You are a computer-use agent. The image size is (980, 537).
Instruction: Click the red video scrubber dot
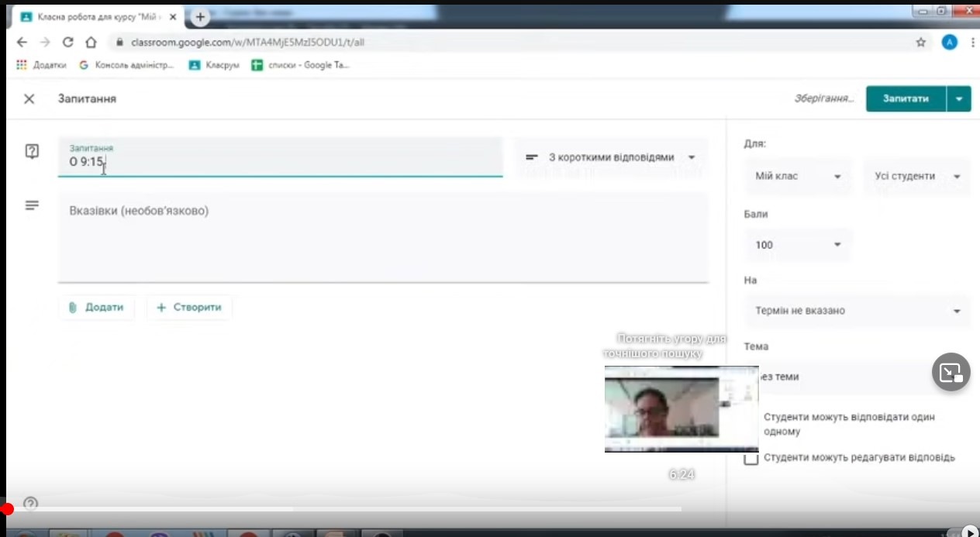click(x=7, y=509)
